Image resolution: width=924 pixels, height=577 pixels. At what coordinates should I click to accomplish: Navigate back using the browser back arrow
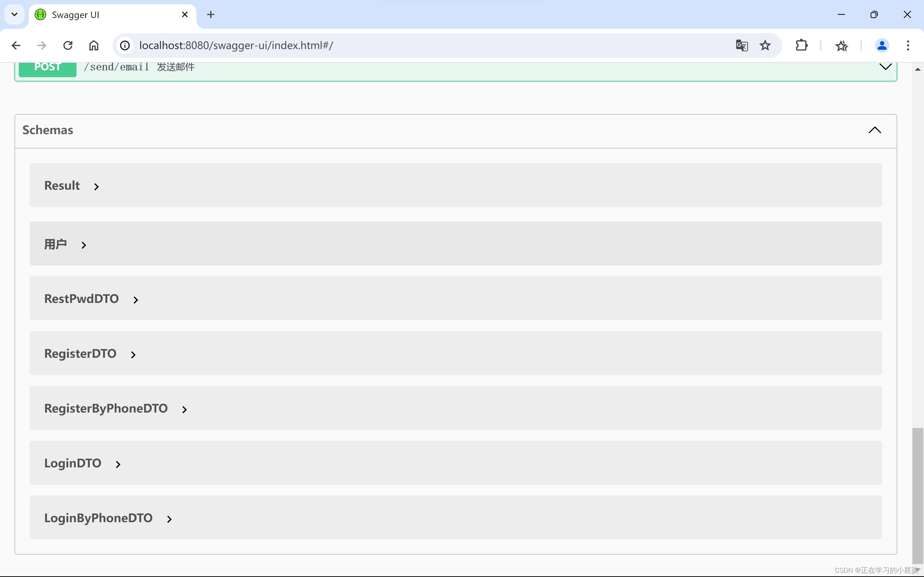pyautogui.click(x=16, y=45)
